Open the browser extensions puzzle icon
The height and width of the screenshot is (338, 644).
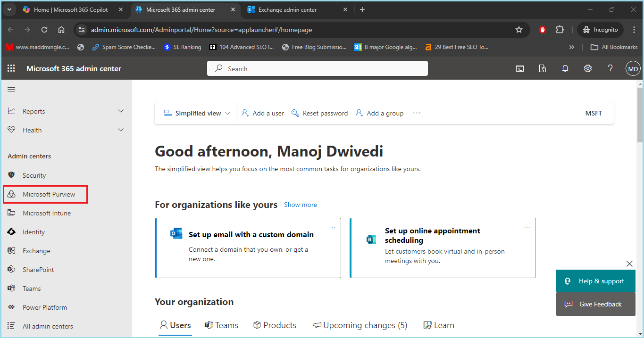[560, 30]
